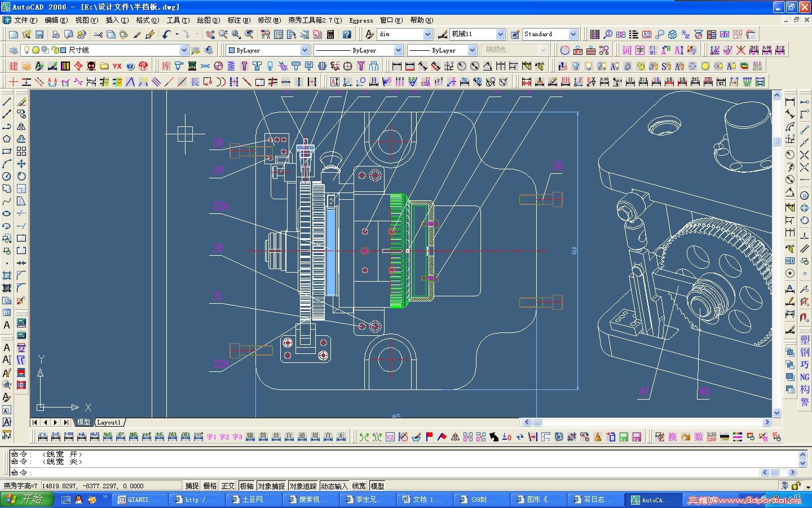Click the Match Properties brush icon
Viewport: 812px width, 508px height.
[x=137, y=34]
